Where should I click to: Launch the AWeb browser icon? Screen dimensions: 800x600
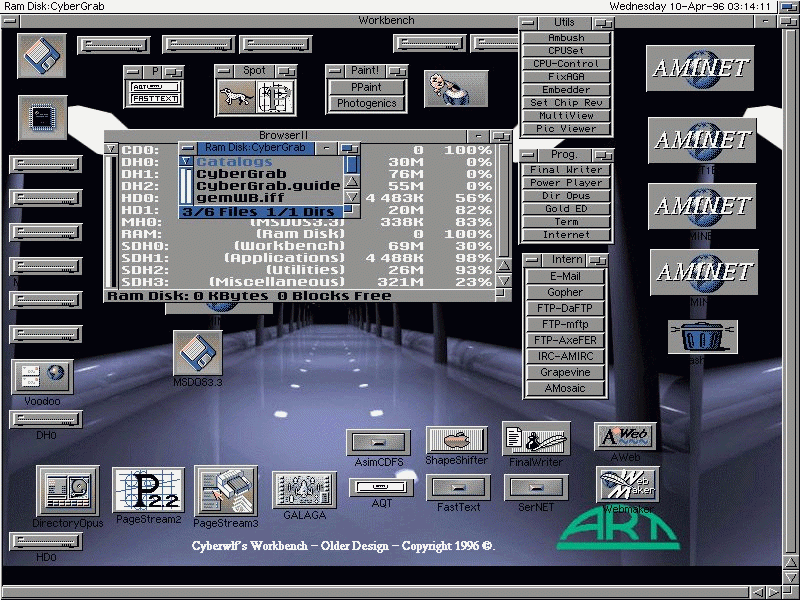click(x=625, y=436)
